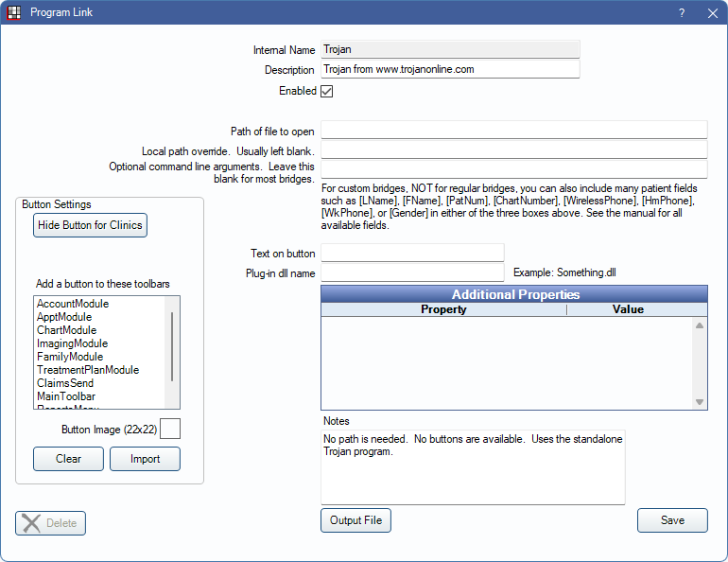Viewport: 728px width, 562px height.
Task: Click the Button Image preview box
Action: point(170,430)
